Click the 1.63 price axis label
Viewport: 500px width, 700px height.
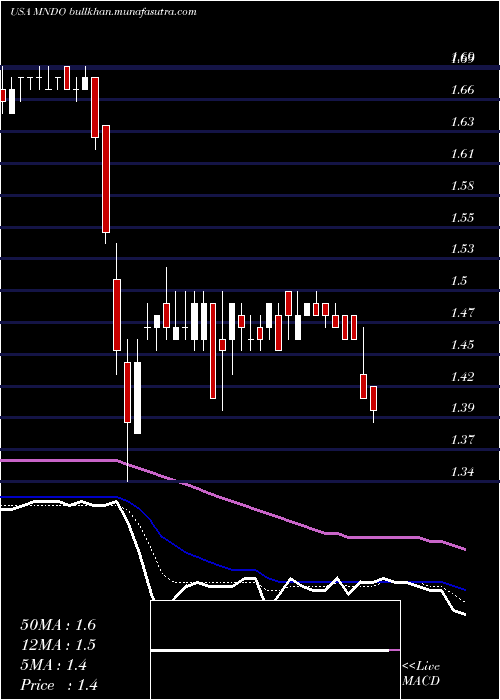pyautogui.click(x=462, y=121)
